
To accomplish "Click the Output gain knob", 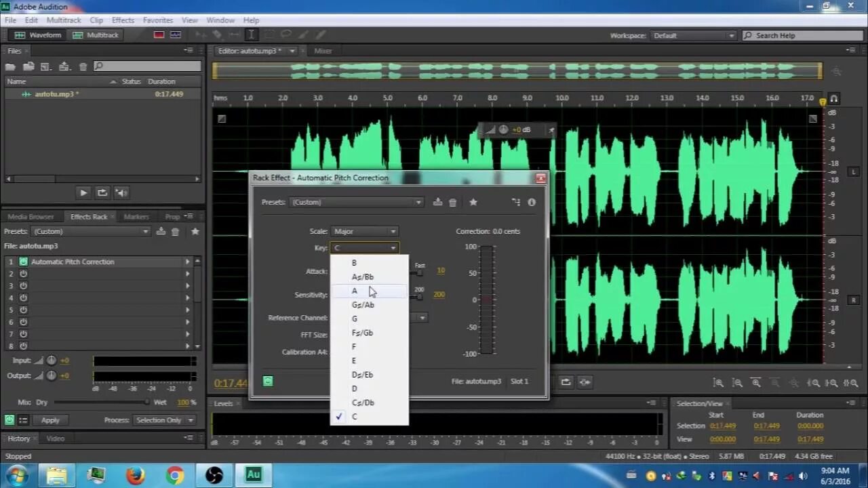I will 52,375.
